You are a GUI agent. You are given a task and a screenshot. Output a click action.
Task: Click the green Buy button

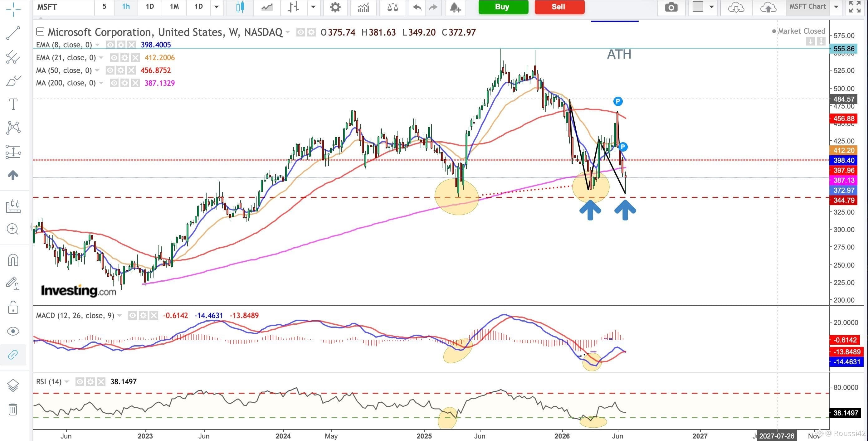[x=503, y=7]
